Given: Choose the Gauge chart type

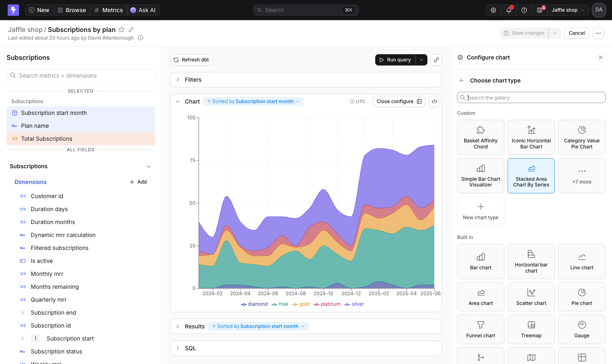Looking at the screenshot, I should 582,330.
